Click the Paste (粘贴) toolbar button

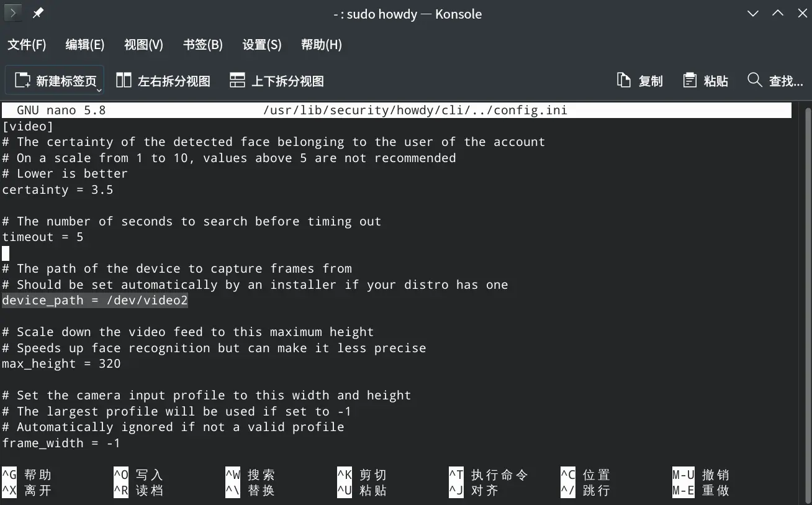(705, 81)
